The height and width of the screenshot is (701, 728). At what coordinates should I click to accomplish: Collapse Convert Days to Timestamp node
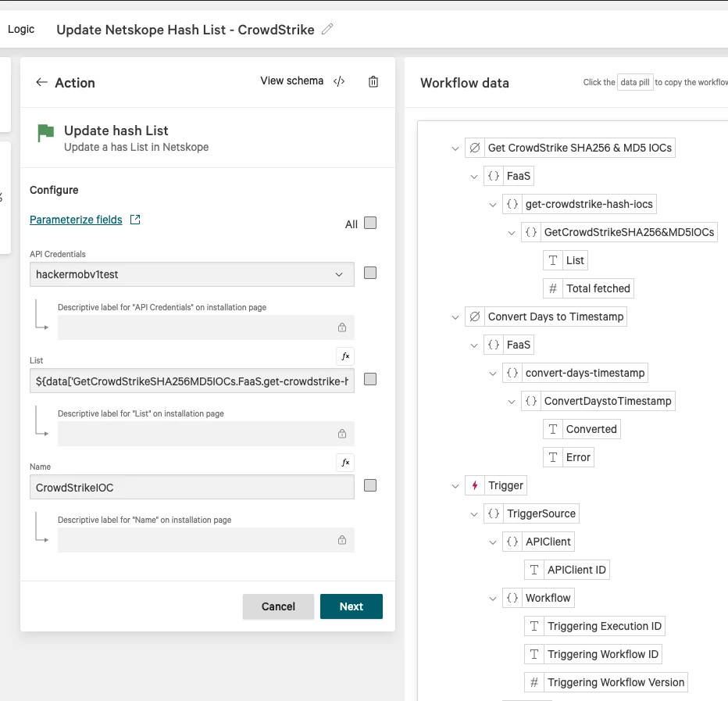tap(455, 317)
